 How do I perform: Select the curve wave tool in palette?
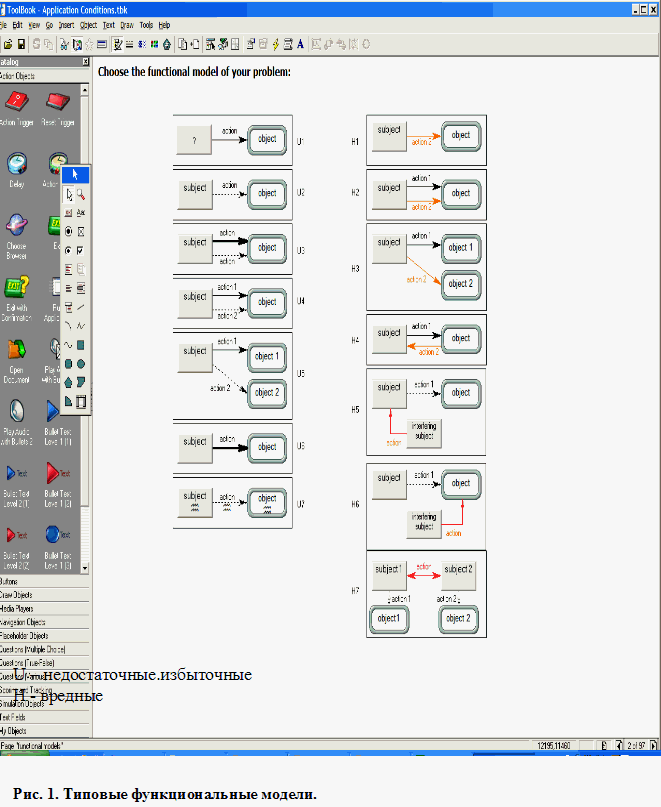click(68, 345)
